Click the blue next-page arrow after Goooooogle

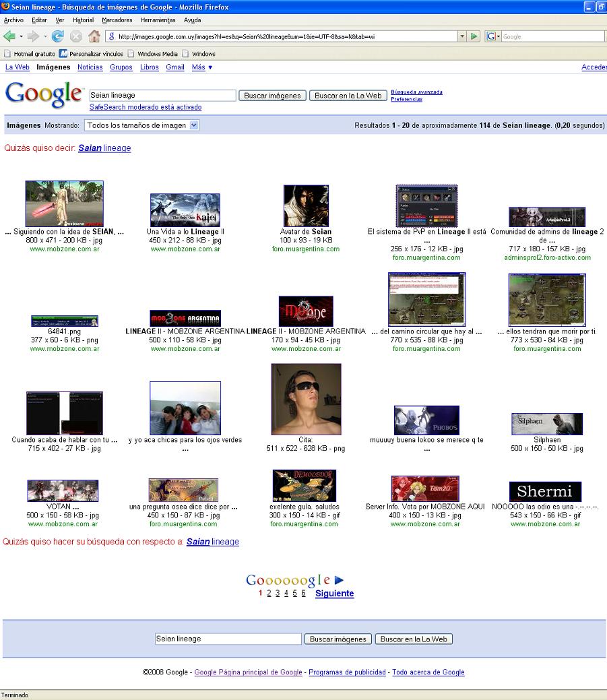339,580
